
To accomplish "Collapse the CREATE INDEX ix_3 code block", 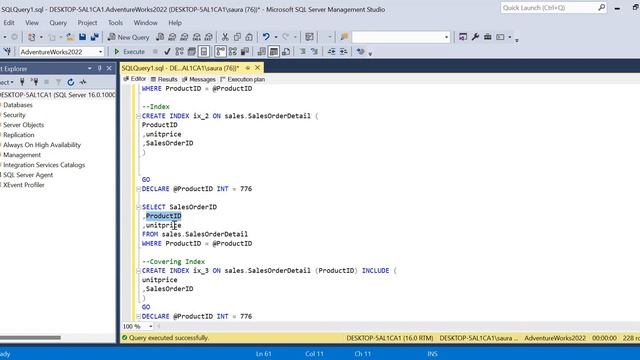I will (138, 271).
